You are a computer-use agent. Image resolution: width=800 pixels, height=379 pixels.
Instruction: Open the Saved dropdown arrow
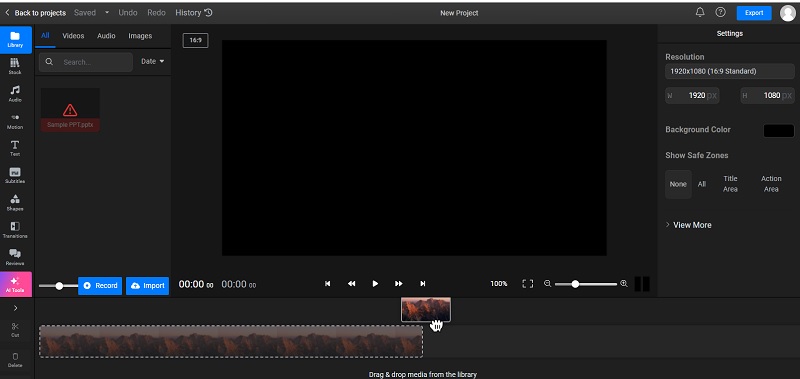[107, 13]
